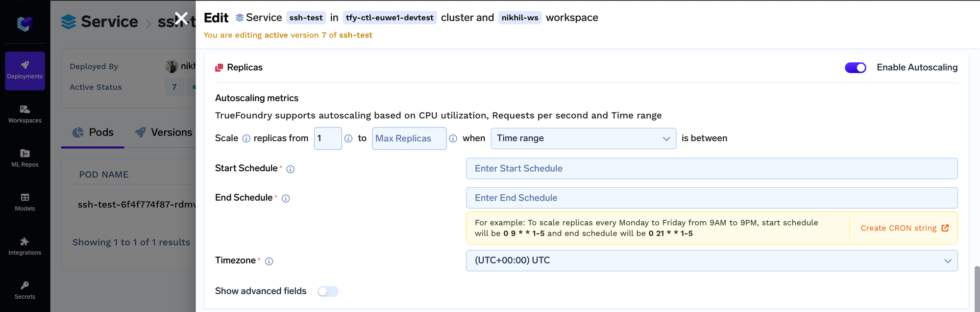
Task: Click info icon next to Start Schedule
Action: 291,169
